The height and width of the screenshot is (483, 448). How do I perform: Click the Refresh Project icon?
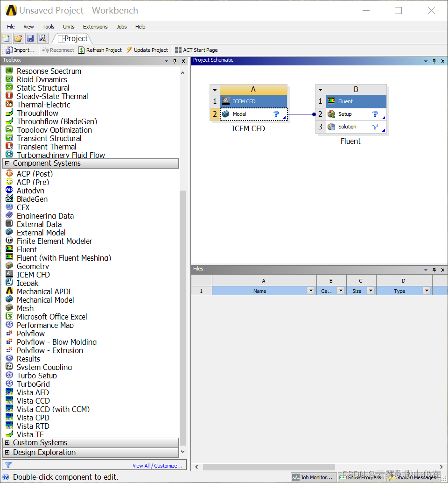tap(100, 50)
